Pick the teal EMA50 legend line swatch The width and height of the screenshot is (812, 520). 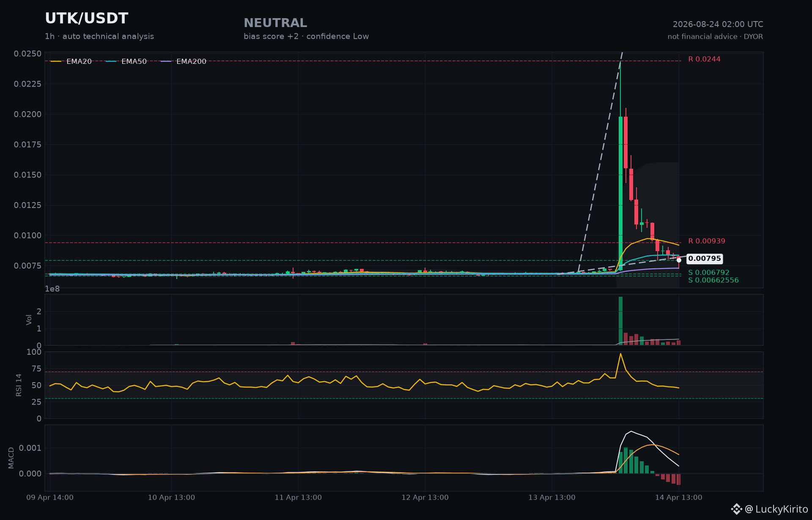point(111,61)
